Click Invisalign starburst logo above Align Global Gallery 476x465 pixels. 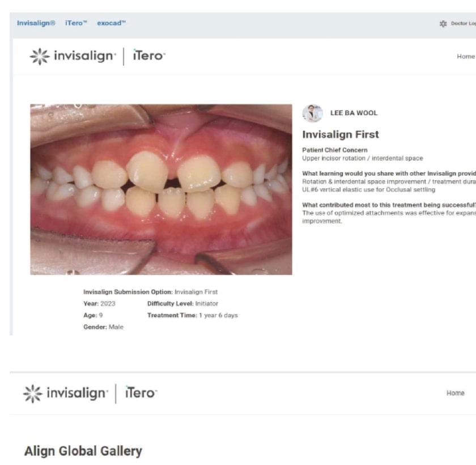[x=33, y=394]
